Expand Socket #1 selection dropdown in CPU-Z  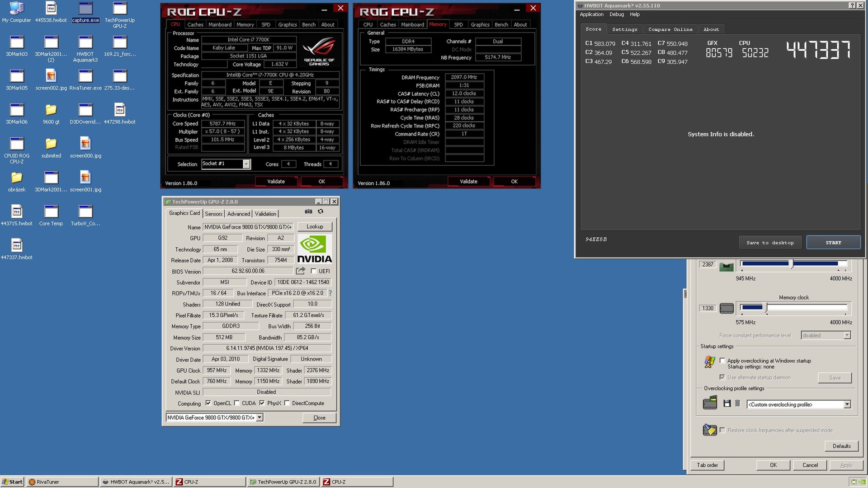click(246, 164)
